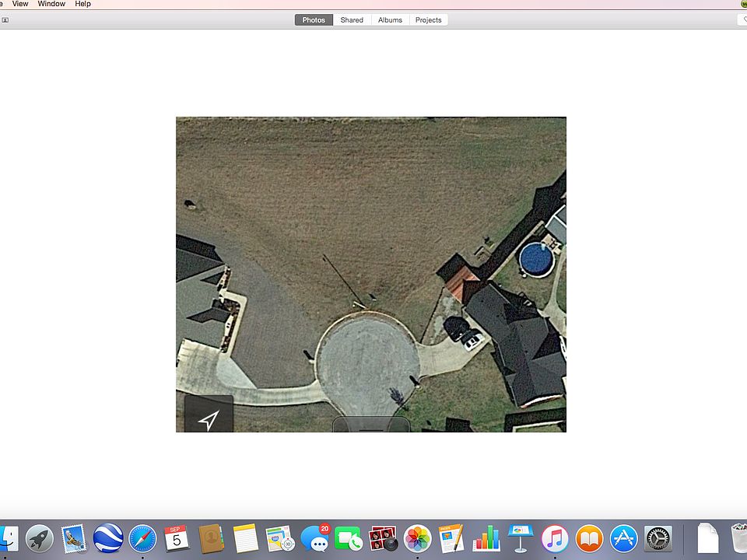Select the Photos tab
Screen dimensions: 747x560
pyautogui.click(x=314, y=20)
